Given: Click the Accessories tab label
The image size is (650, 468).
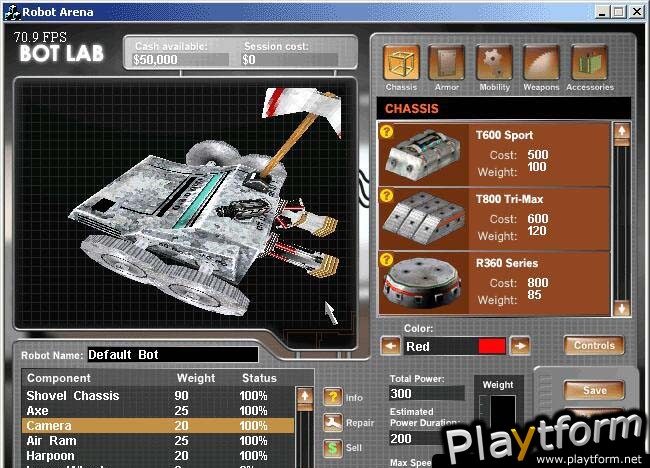Looking at the screenshot, I should click(590, 87).
